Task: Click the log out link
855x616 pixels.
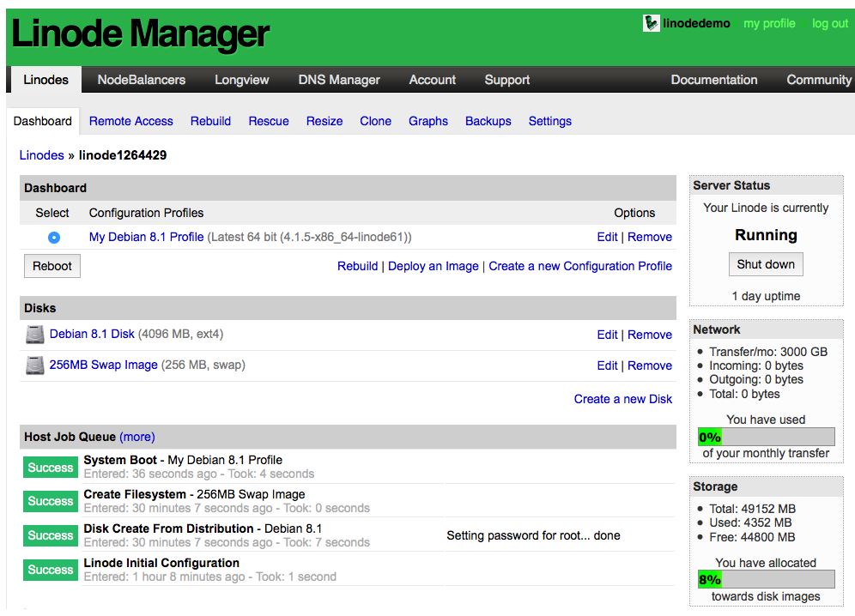Action: [x=830, y=23]
